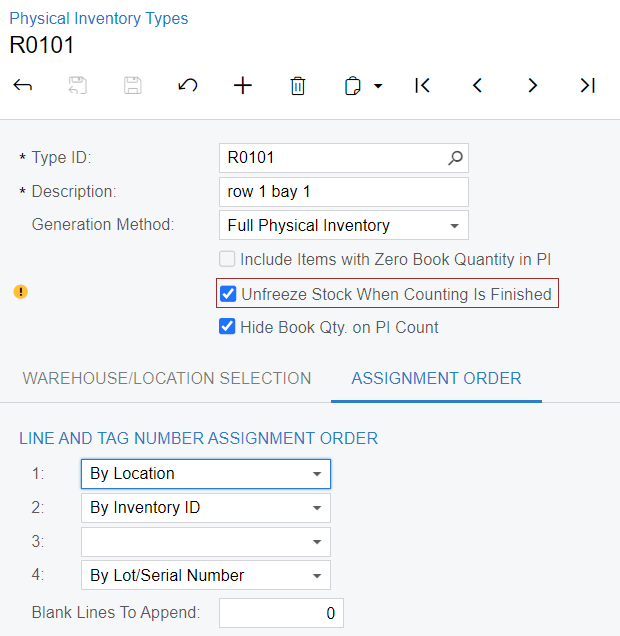The width and height of the screenshot is (620, 636).
Task: Uncheck Unfreeze Stock When Counting Is Finished
Action: pyautogui.click(x=228, y=294)
